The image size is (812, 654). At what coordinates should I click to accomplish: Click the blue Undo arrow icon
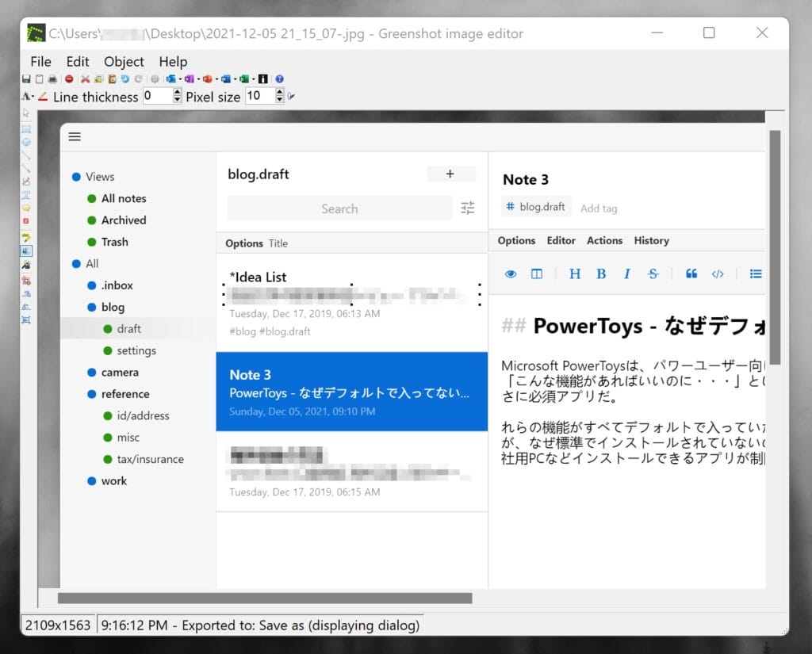pyautogui.click(x=124, y=78)
